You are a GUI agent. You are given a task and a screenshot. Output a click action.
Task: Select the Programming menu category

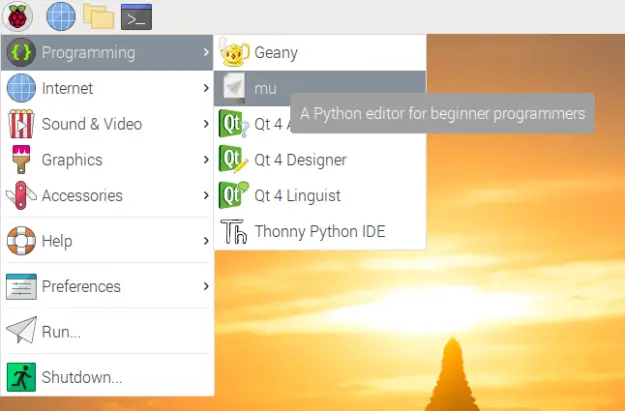107,53
